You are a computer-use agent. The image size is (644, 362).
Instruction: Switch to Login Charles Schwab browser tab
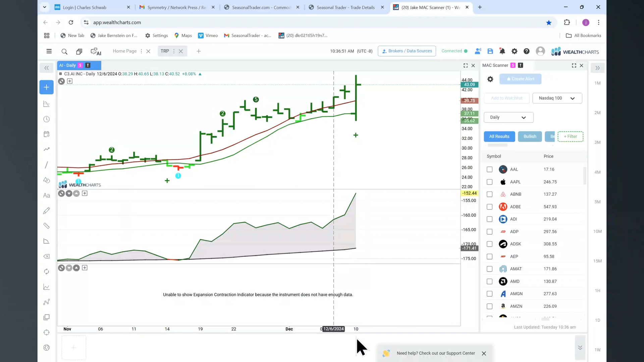pos(93,7)
